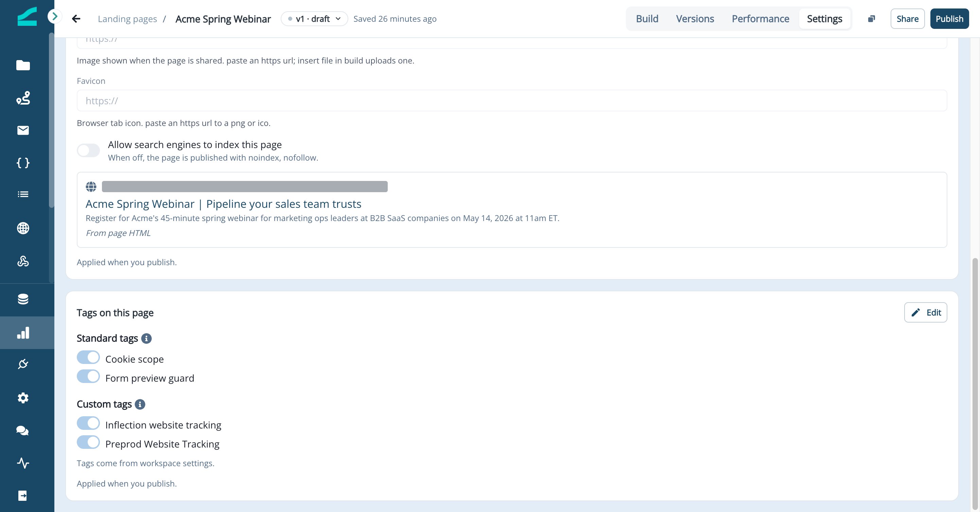Open the chat bubbles sidebar icon
Image resolution: width=980 pixels, height=512 pixels.
coord(23,431)
